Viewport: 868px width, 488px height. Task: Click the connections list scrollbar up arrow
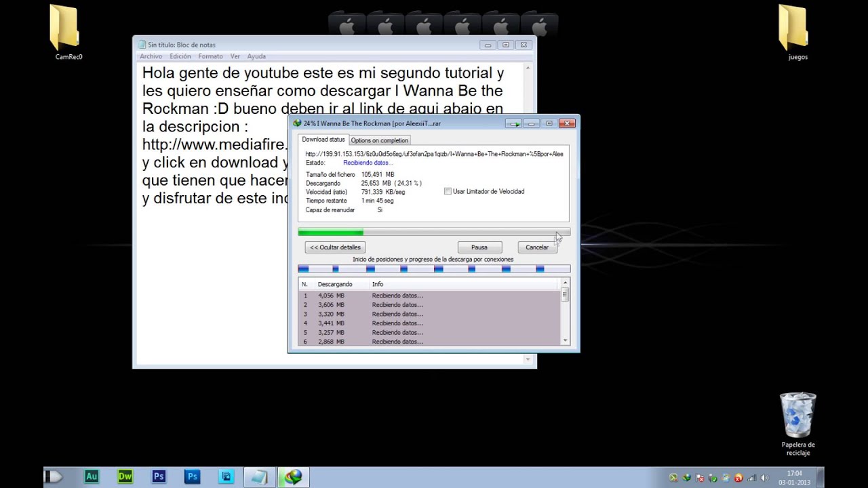(565, 283)
